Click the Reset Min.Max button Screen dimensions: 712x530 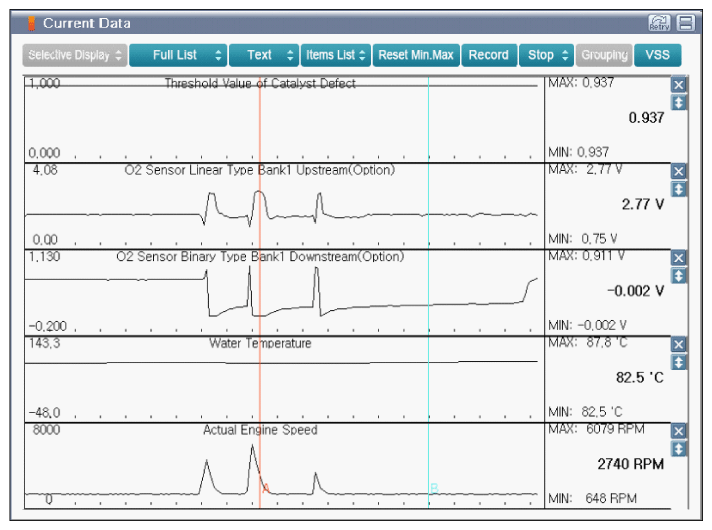click(416, 55)
